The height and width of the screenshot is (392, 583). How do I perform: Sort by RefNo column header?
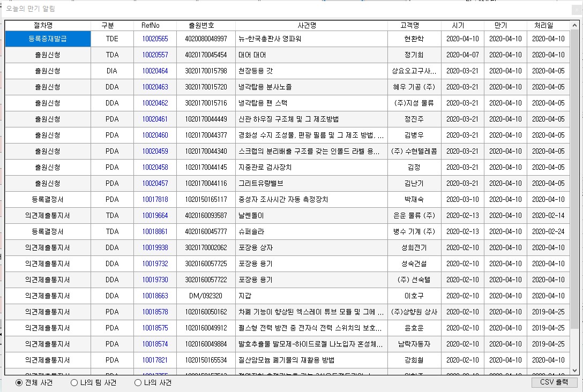[151, 25]
